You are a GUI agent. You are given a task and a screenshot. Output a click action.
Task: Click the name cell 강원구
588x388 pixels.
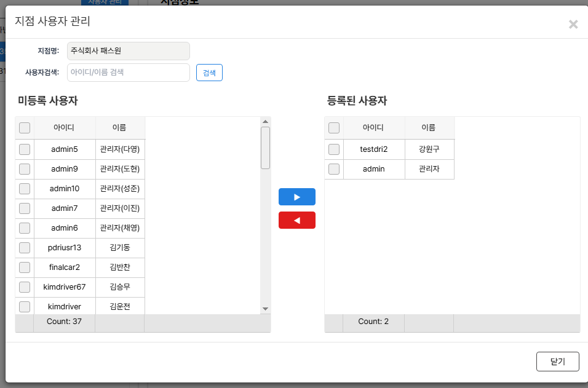429,149
